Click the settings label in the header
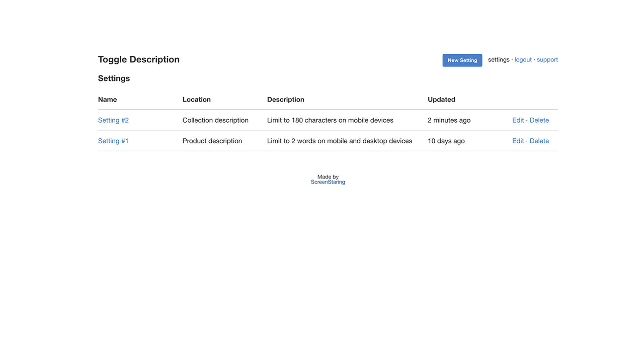The width and height of the screenshot is (644, 362). pos(498,59)
